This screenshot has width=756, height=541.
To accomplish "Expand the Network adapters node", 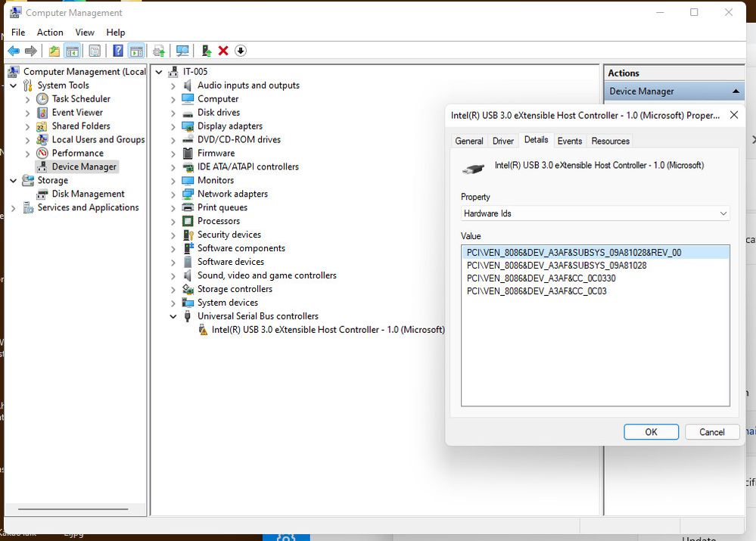I will click(x=173, y=194).
